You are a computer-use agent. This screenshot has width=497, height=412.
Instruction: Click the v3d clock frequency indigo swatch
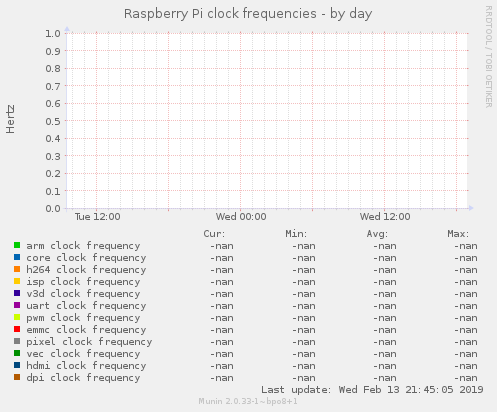click(x=17, y=293)
